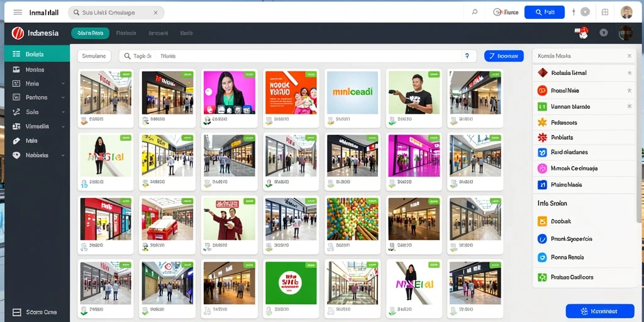644x322 pixels.
Task: Toggle the star next to first right-panel item
Action: [629, 73]
